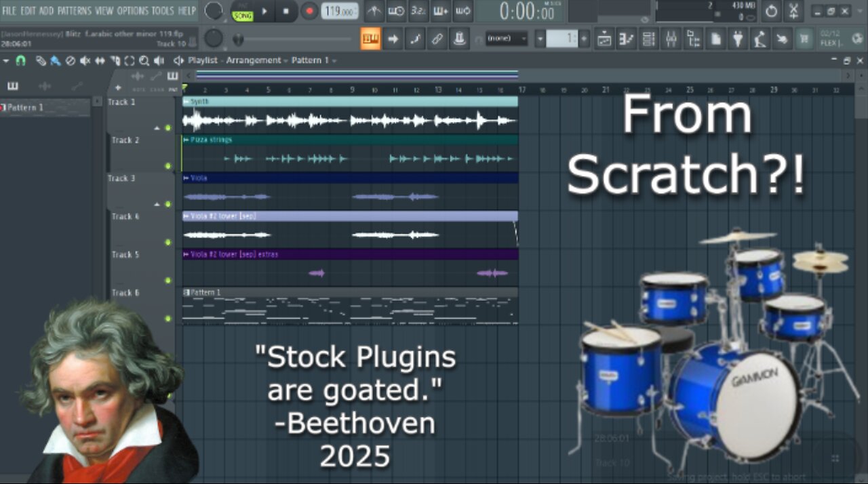Click the Viola clip header on Track 3
Image resolution: width=868 pixels, height=484 pixels.
coord(350,178)
